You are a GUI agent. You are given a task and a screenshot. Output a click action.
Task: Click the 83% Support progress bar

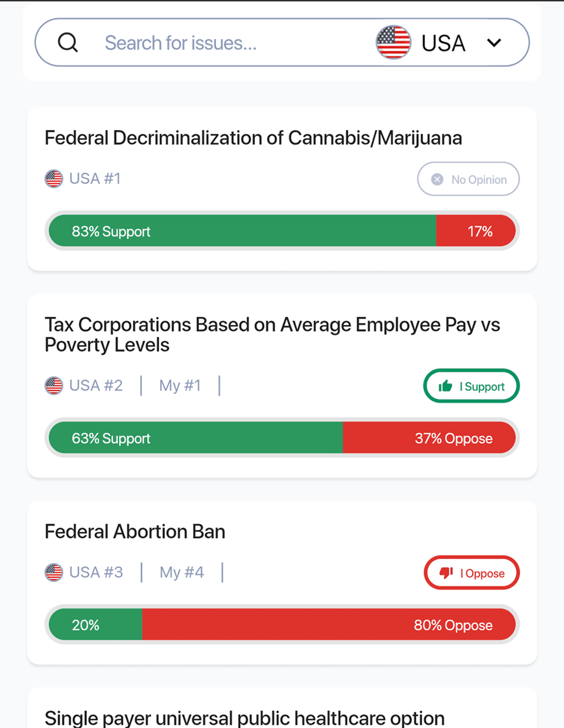[x=241, y=231]
